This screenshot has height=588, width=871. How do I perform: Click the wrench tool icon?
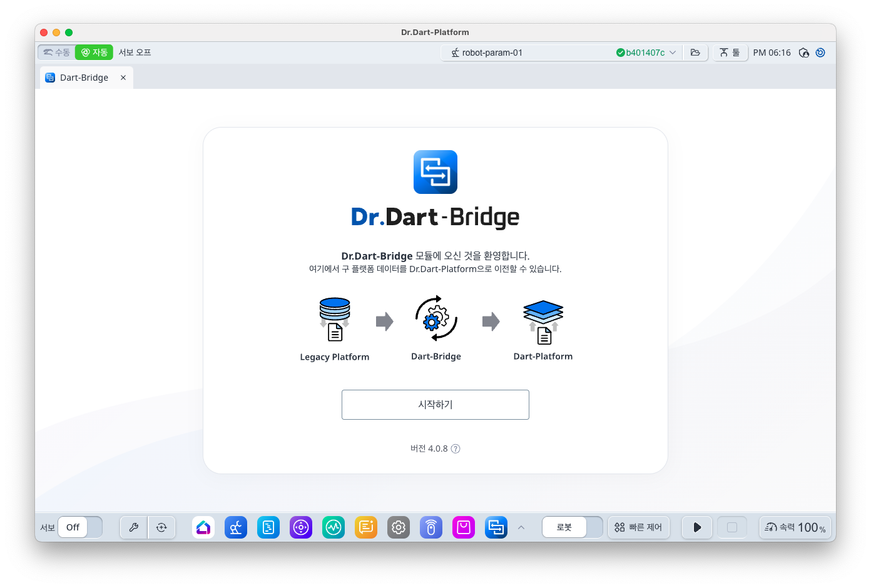pos(134,527)
